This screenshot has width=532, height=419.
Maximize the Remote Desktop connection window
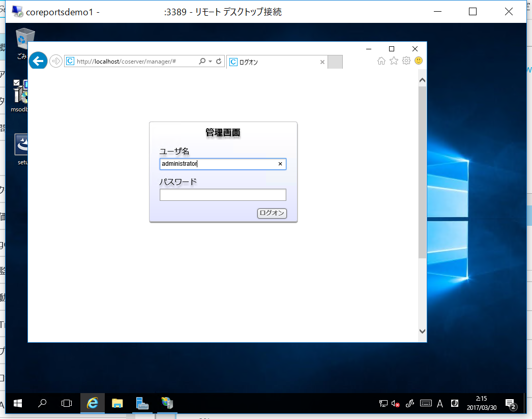click(x=472, y=12)
